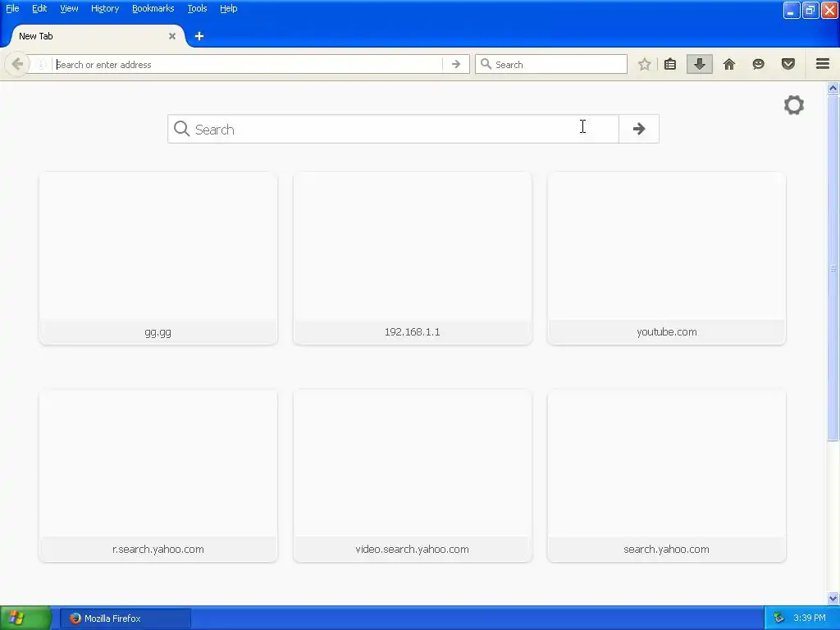Open the 192.168.1.1 tile

tap(413, 258)
